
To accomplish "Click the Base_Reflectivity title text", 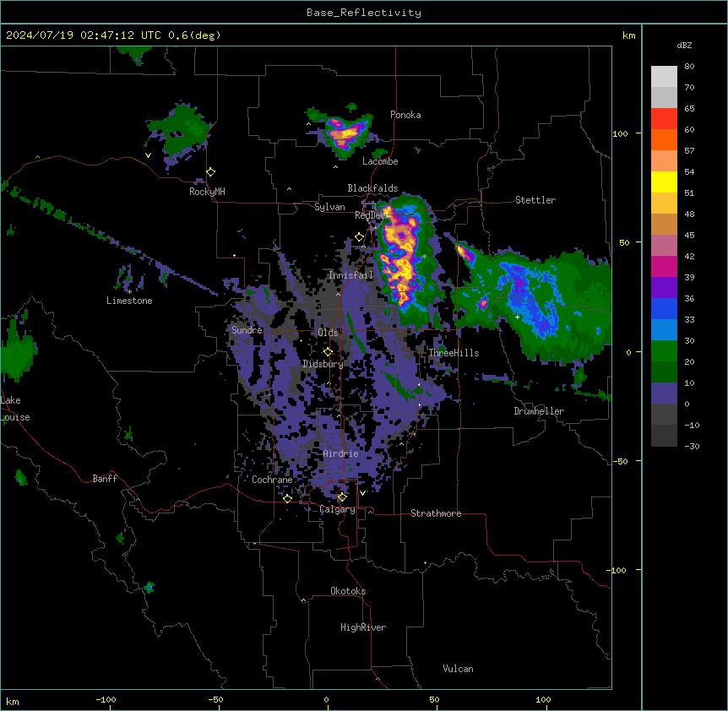I will pos(363,13).
